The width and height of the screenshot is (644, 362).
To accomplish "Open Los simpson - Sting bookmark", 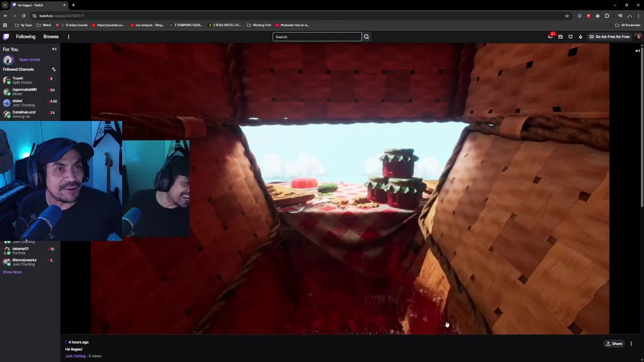I will [146, 25].
